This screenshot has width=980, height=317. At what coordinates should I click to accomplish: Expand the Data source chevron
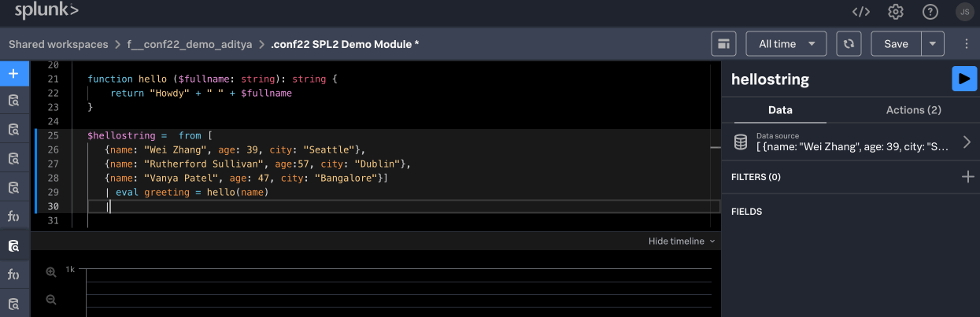click(967, 142)
